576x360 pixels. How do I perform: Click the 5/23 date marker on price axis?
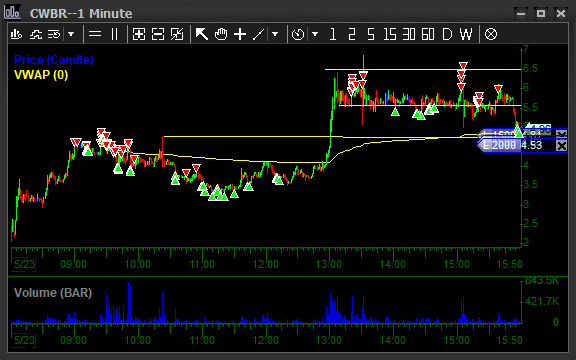(24, 264)
